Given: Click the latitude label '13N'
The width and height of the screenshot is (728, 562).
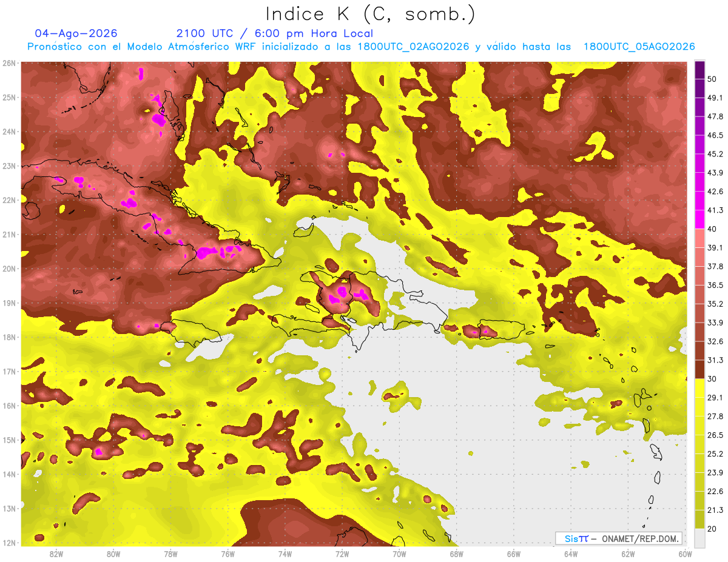Looking at the screenshot, I should (9, 509).
